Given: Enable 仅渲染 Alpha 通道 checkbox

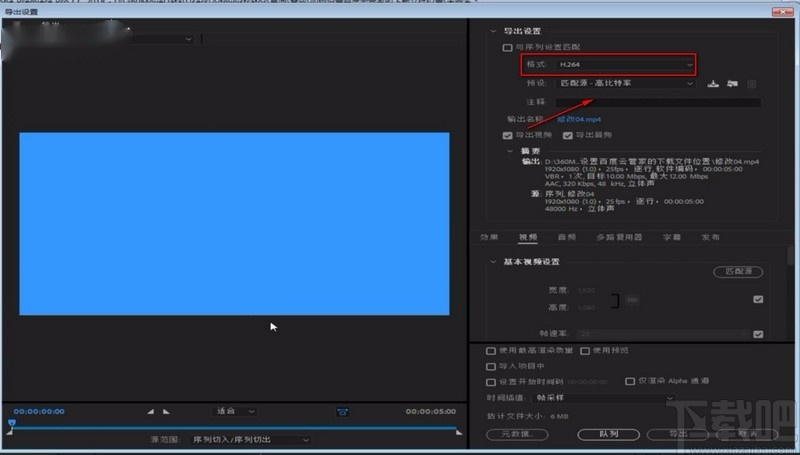Looking at the screenshot, I should tap(630, 382).
